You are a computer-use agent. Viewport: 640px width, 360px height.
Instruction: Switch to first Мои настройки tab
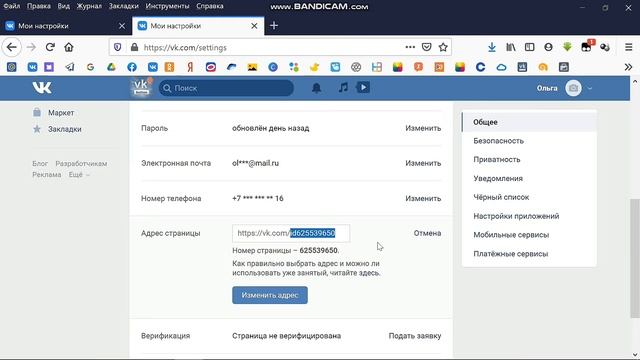[x=65, y=26]
